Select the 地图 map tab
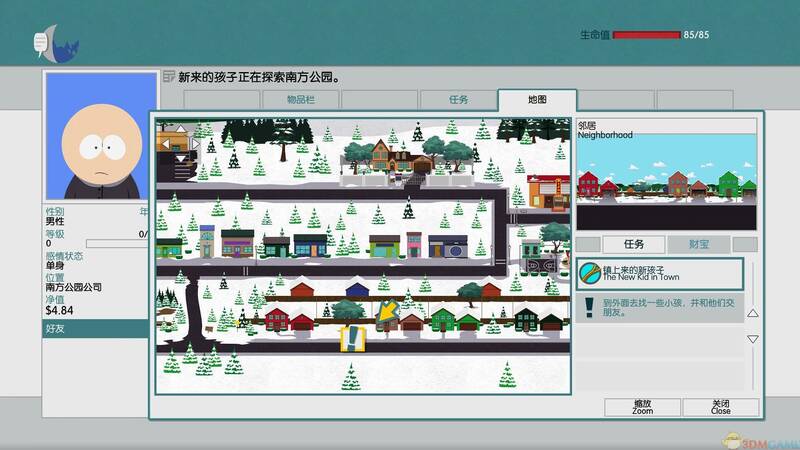 pos(537,100)
